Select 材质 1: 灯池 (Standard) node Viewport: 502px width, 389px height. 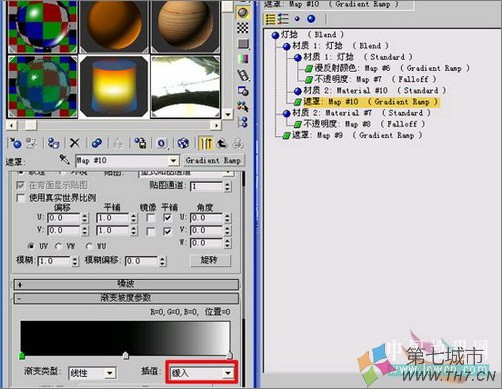tap(353, 57)
